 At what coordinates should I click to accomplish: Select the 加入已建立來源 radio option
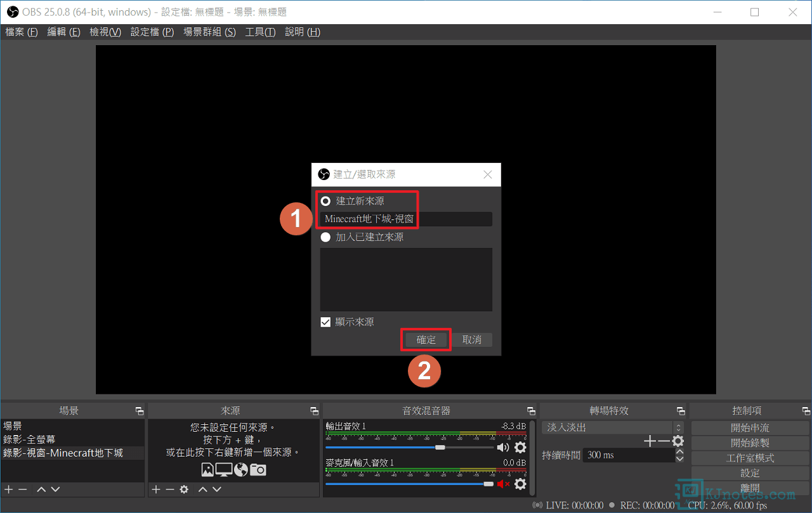tap(326, 237)
